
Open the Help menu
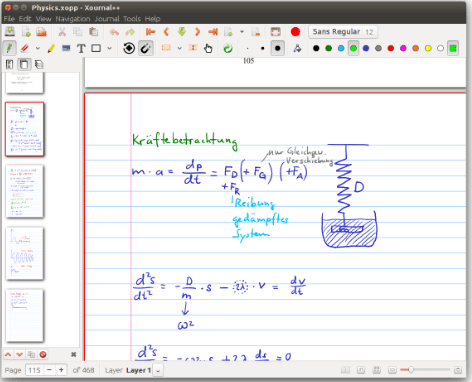pos(153,19)
